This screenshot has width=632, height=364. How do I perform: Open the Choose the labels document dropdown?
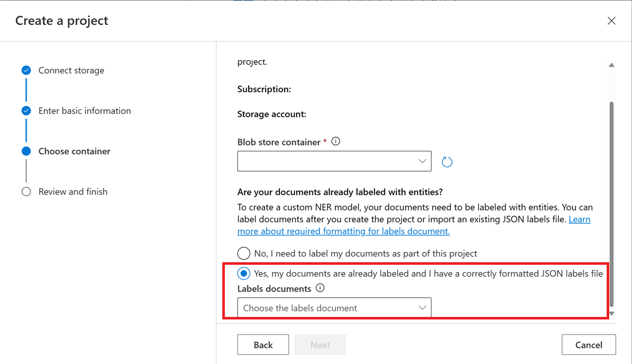pos(334,308)
